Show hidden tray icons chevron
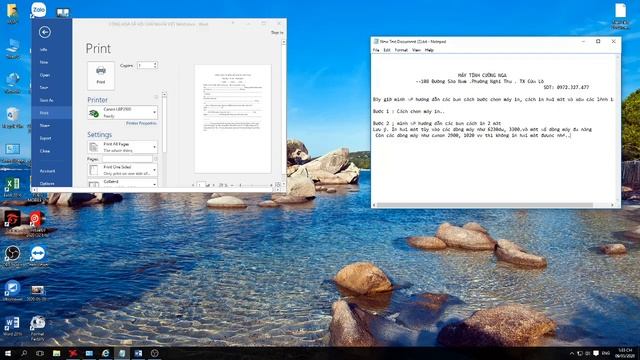Image resolution: width=640 pixels, height=360 pixels. pos(571,353)
